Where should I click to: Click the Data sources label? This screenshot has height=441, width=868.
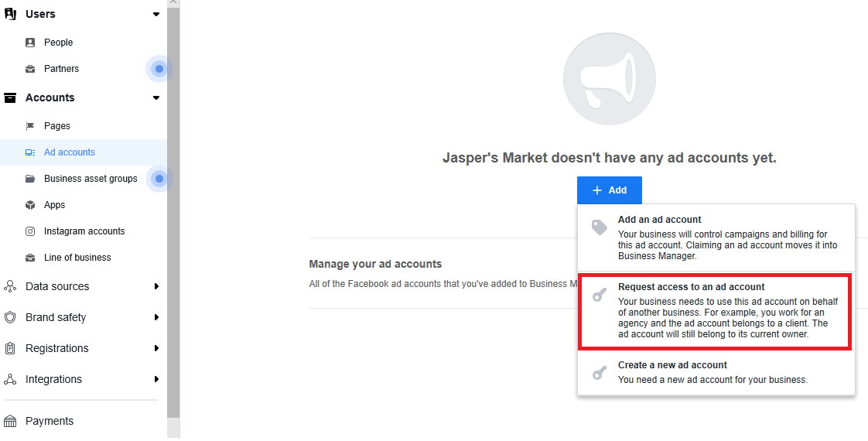point(57,286)
